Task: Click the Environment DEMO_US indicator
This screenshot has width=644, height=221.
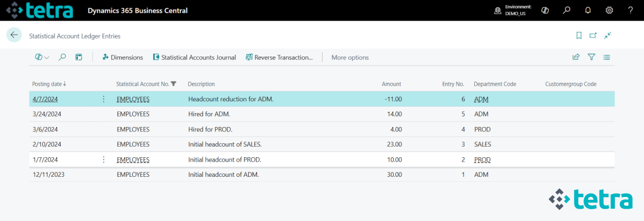Action: 512,10
